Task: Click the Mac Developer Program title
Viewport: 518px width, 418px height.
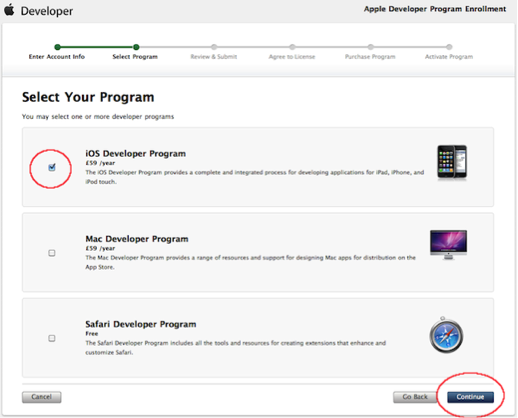Action: 137,239
